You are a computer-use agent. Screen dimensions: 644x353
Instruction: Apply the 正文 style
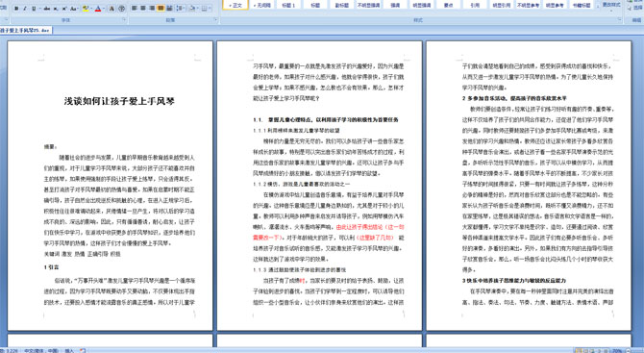coord(235,5)
